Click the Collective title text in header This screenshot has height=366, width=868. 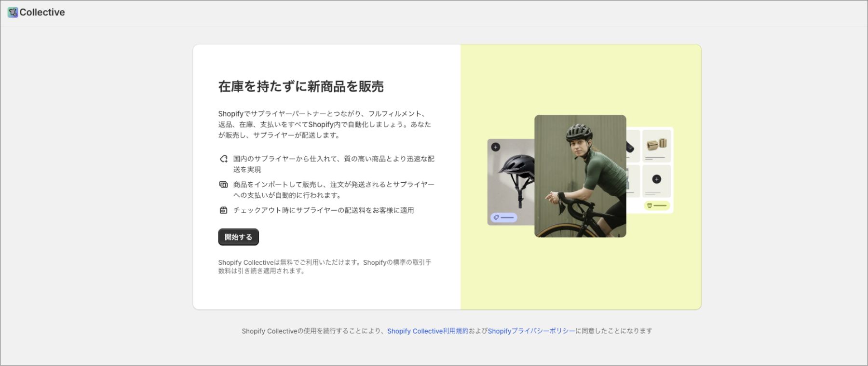click(42, 13)
